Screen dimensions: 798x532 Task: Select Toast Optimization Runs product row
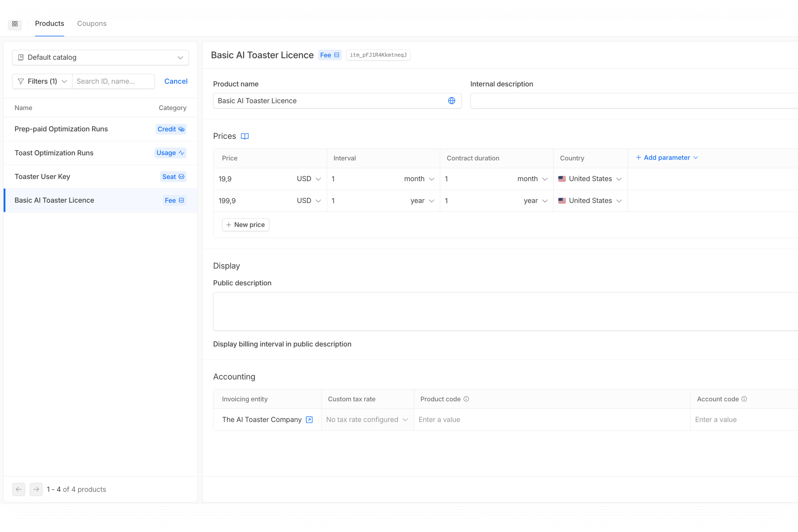tap(54, 153)
